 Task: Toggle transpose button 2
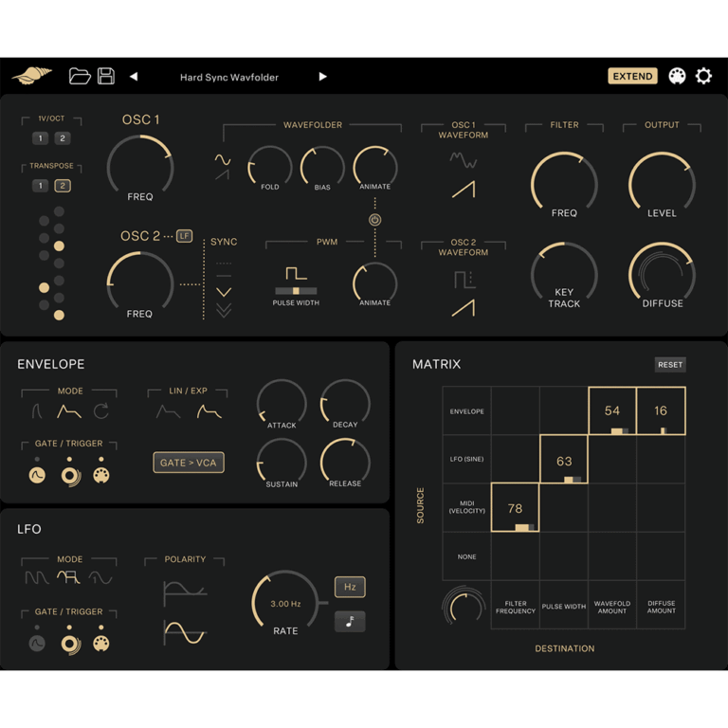click(x=63, y=186)
